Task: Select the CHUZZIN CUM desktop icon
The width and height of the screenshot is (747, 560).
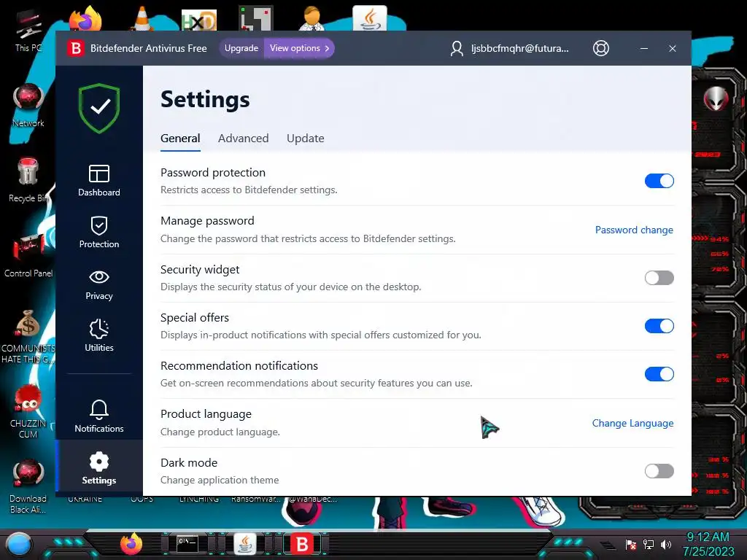Action: (28, 411)
